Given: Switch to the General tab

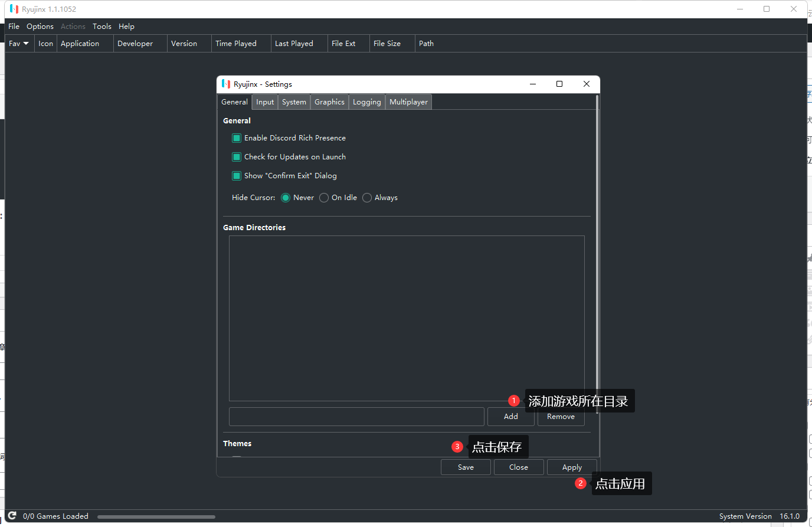Looking at the screenshot, I should pyautogui.click(x=234, y=102).
